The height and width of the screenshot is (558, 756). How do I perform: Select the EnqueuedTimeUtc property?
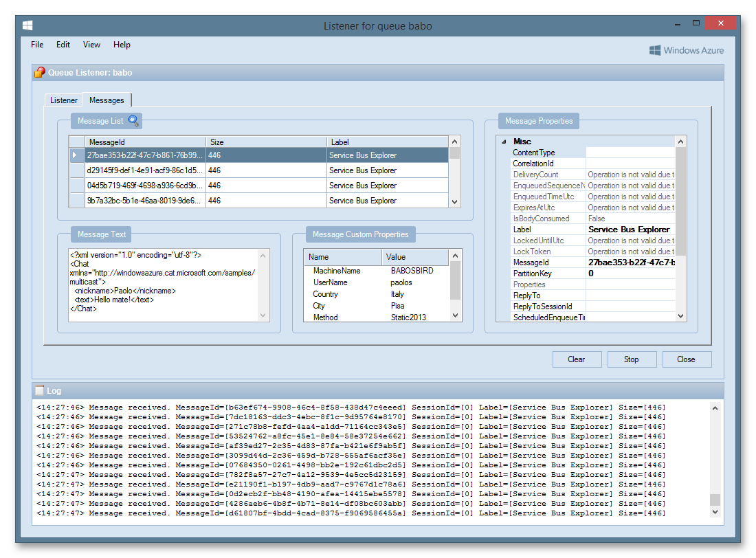pos(593,197)
